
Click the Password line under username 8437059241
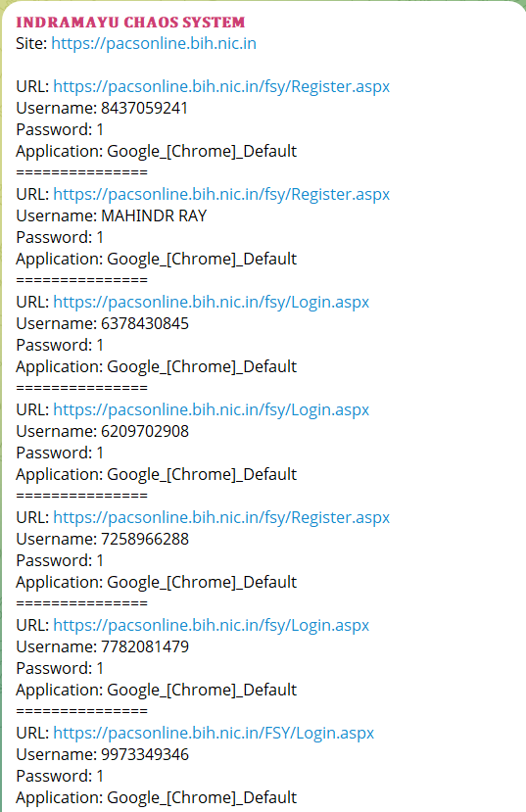(x=60, y=129)
